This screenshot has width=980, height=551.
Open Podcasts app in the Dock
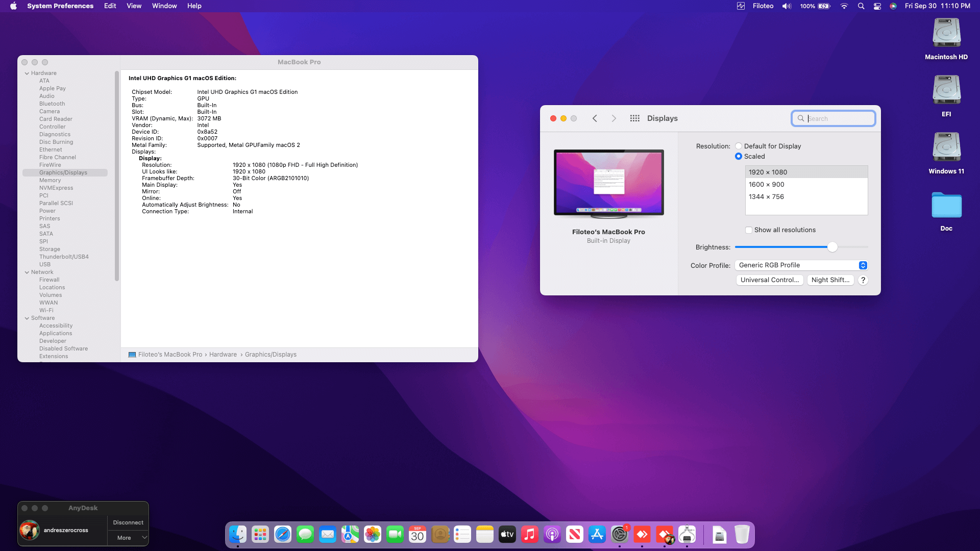pos(552,534)
